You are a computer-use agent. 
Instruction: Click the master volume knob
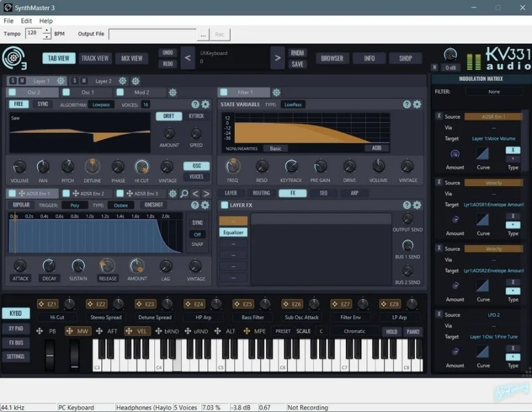450,54
